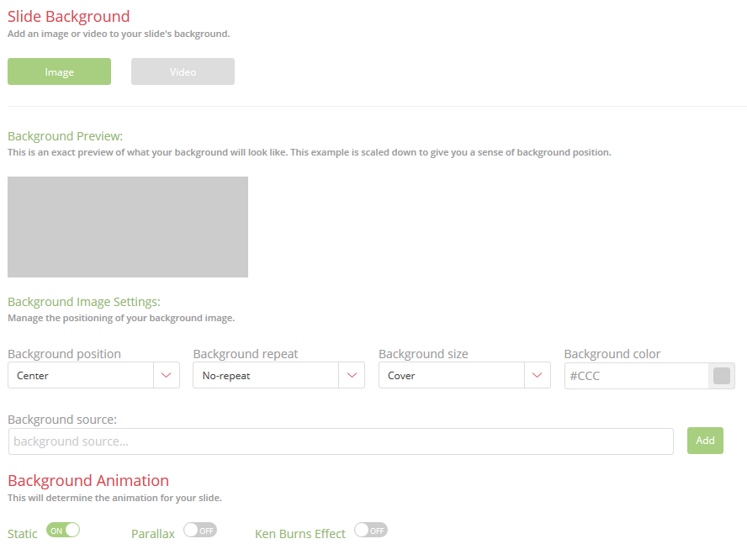Screen dimensions: 747x560
Task: Switch to the Video background tab
Action: 183,71
